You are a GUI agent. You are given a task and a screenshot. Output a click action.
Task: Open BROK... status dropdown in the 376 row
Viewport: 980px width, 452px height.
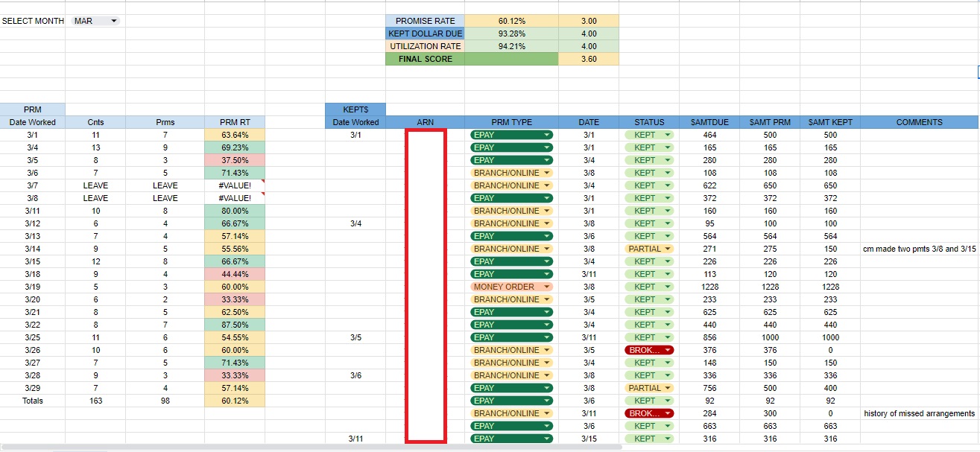(649, 350)
